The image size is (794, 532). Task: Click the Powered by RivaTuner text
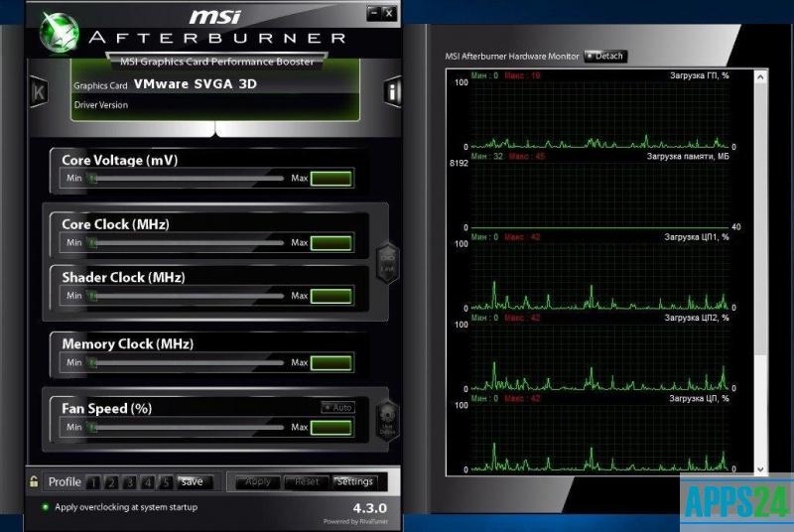pyautogui.click(x=355, y=521)
